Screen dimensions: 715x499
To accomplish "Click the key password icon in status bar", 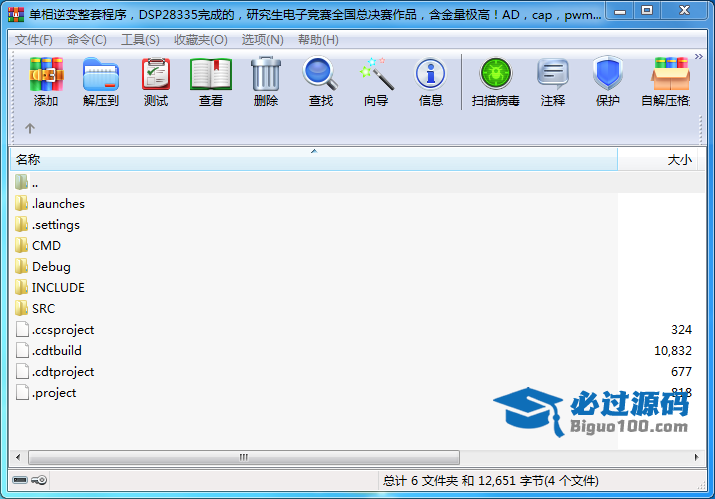I will coord(39,480).
